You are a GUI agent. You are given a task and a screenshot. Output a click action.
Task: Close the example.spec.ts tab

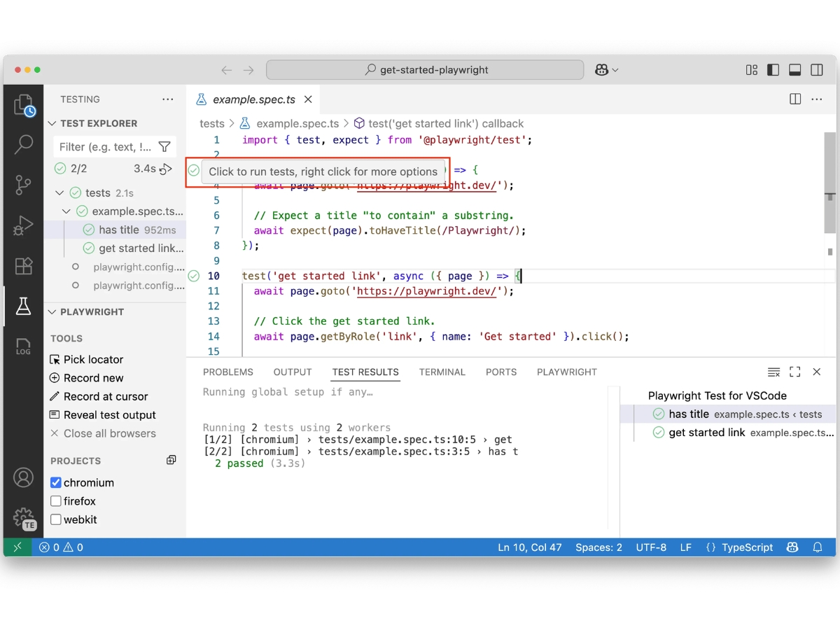pyautogui.click(x=308, y=99)
